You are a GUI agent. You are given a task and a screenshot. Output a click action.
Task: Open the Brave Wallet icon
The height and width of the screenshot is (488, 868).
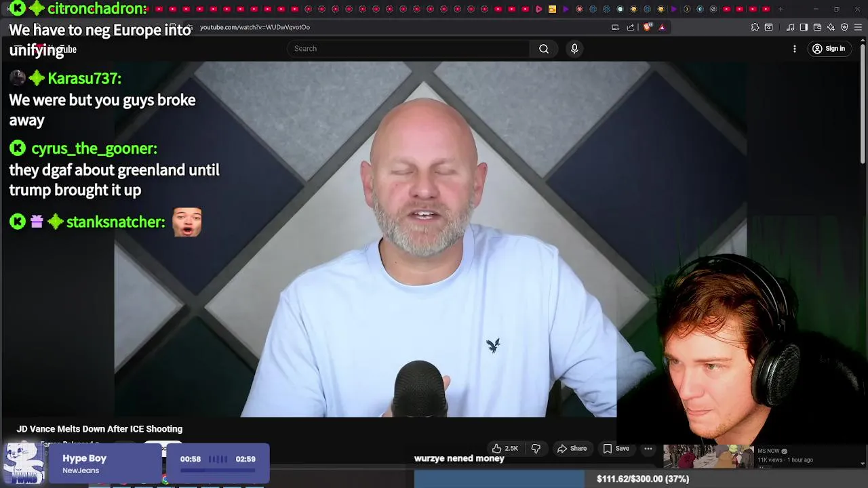[x=817, y=27]
